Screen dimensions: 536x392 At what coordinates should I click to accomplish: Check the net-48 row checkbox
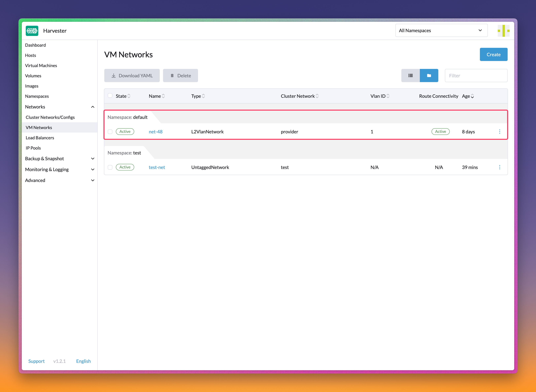click(110, 131)
